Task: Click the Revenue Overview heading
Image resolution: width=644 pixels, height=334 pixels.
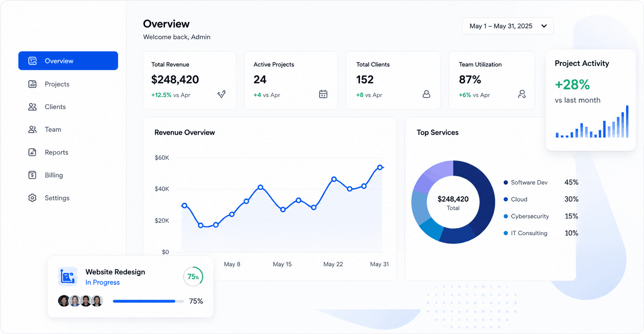Action: pyautogui.click(x=184, y=132)
